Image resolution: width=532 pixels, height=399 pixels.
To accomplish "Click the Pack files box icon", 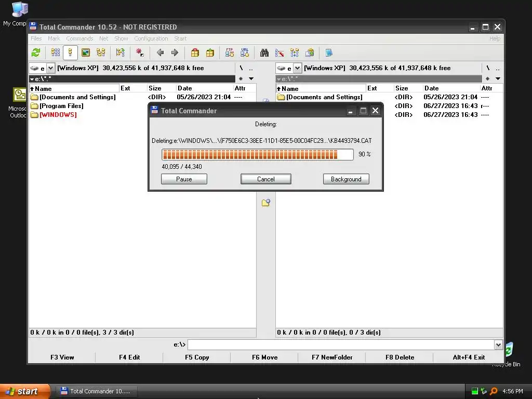I will pos(195,52).
